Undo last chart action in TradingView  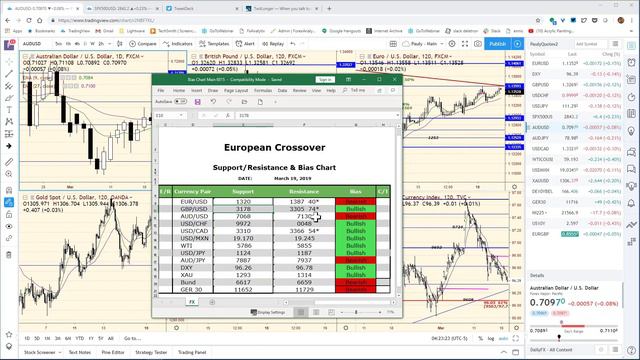[293, 44]
